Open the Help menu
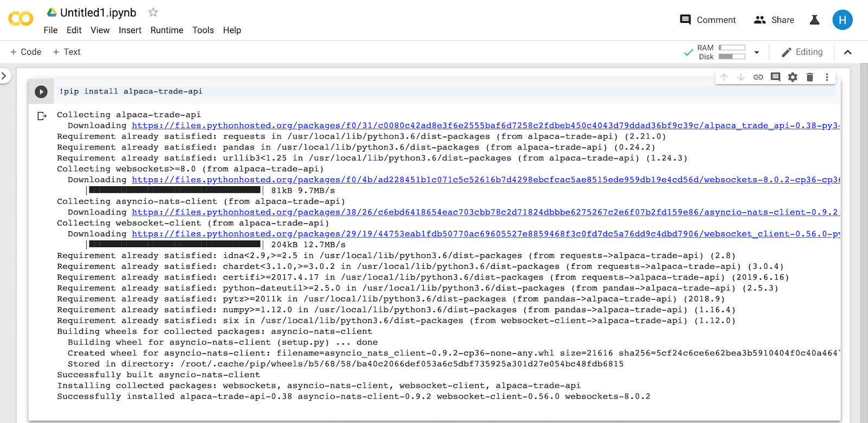 232,30
